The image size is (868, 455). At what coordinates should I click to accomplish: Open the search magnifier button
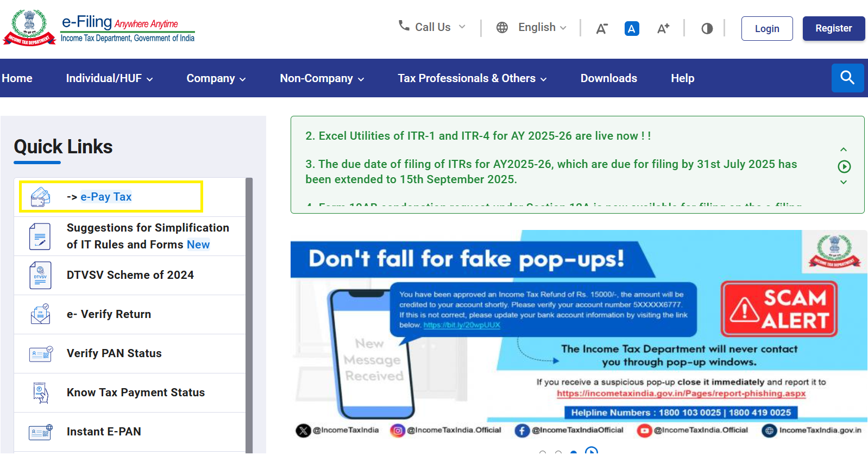click(x=847, y=78)
